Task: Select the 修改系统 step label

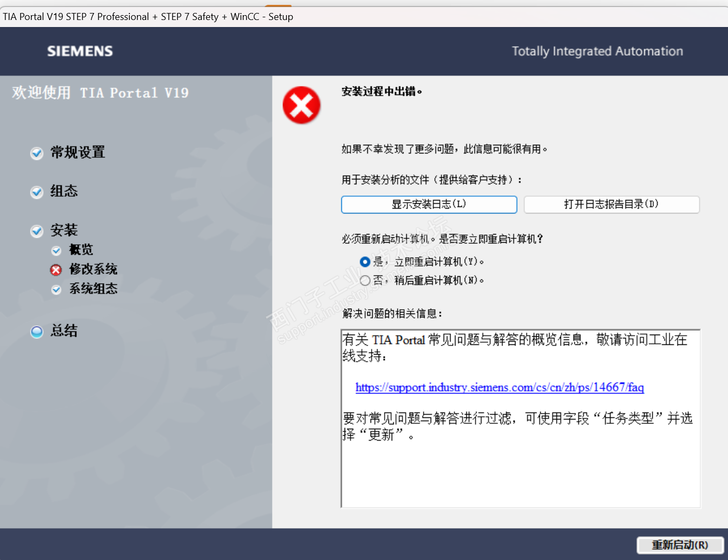Action: click(x=93, y=269)
